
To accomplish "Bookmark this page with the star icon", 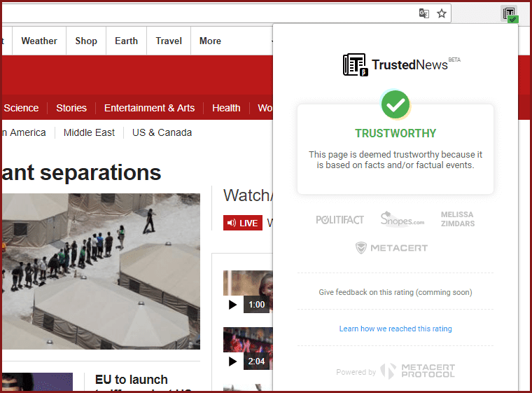I will coord(442,13).
